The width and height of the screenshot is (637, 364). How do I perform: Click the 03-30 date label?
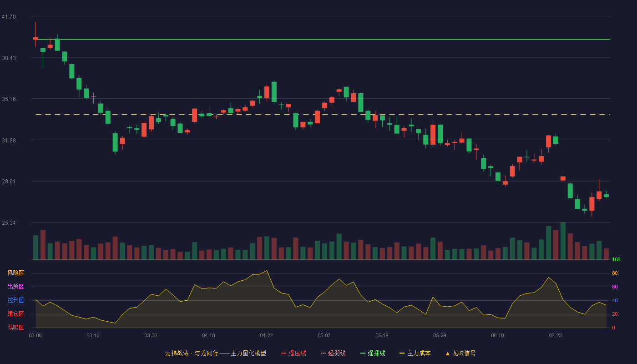151,335
